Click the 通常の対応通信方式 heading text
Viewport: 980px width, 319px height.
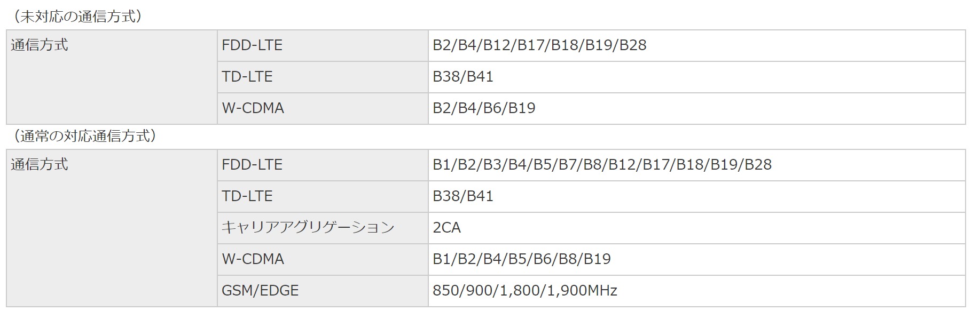click(85, 136)
